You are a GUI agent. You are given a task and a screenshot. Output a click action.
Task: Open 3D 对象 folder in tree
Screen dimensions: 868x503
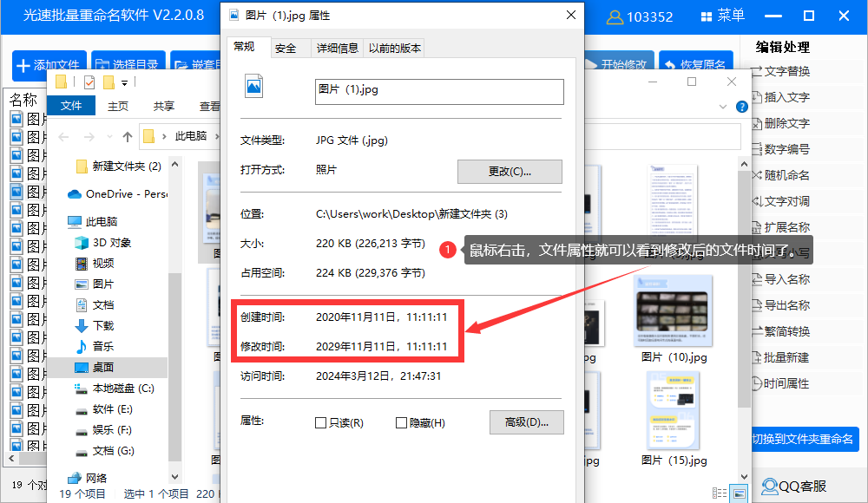coord(103,242)
